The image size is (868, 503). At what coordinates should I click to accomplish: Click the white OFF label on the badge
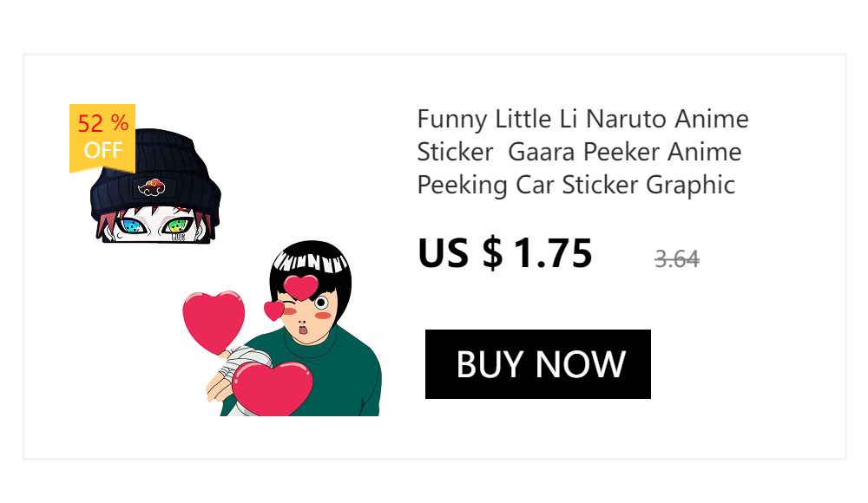102,150
